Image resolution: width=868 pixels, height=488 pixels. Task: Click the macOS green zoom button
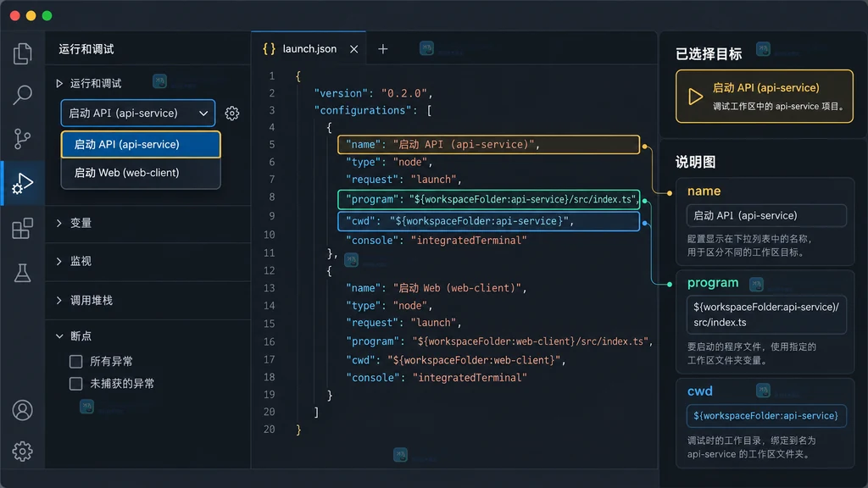coord(47,15)
